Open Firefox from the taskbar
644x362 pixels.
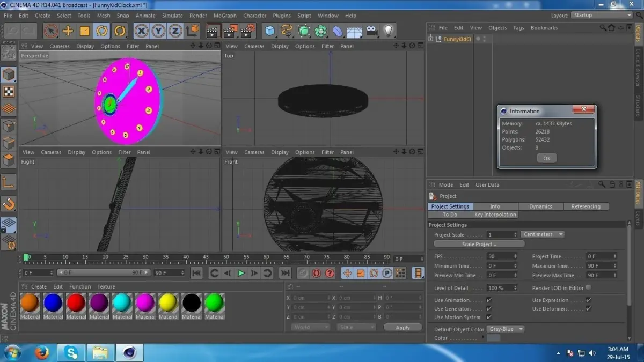click(42, 352)
